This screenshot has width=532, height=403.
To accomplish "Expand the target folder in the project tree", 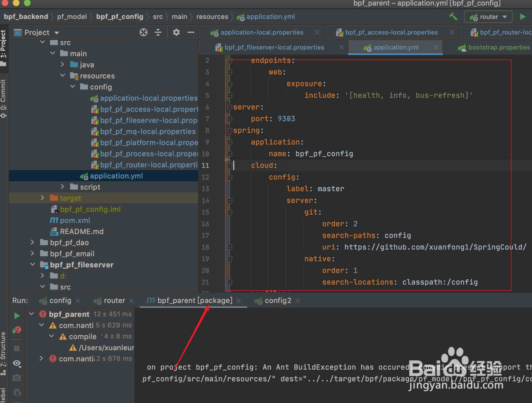I will 42,198.
